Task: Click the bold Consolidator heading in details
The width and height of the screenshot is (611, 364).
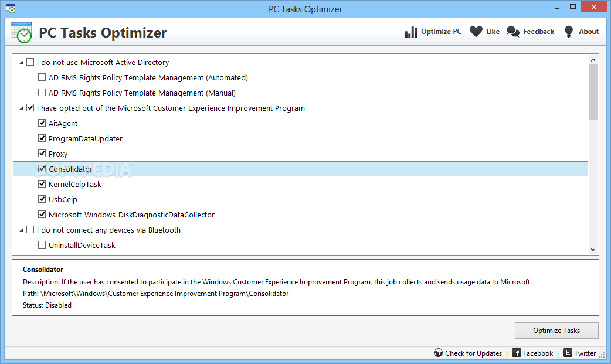Action: click(x=43, y=269)
